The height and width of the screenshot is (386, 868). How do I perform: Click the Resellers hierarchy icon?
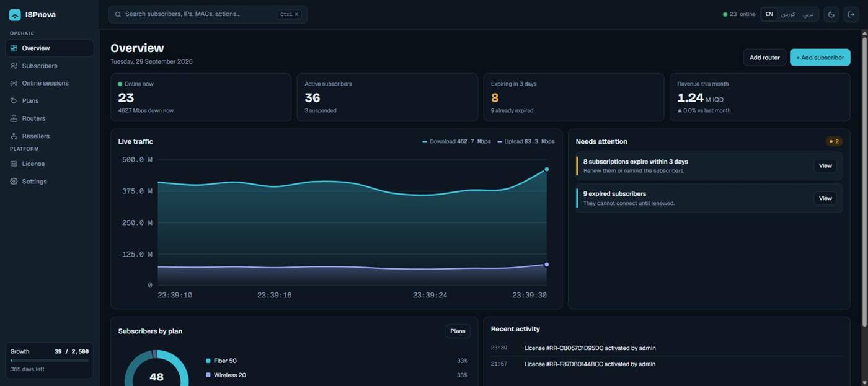14,136
